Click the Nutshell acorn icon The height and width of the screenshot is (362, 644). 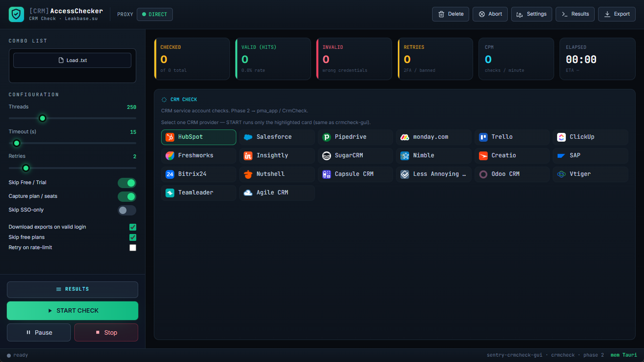[x=248, y=174]
